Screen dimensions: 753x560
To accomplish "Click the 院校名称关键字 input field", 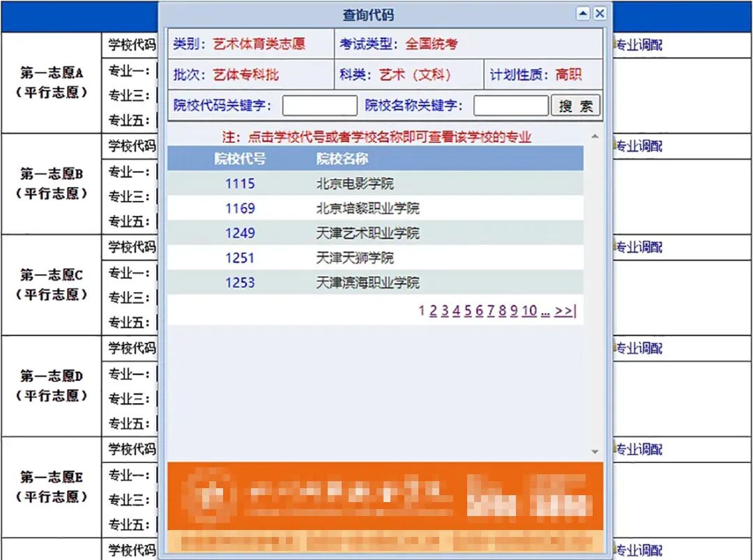I will point(511,105).
